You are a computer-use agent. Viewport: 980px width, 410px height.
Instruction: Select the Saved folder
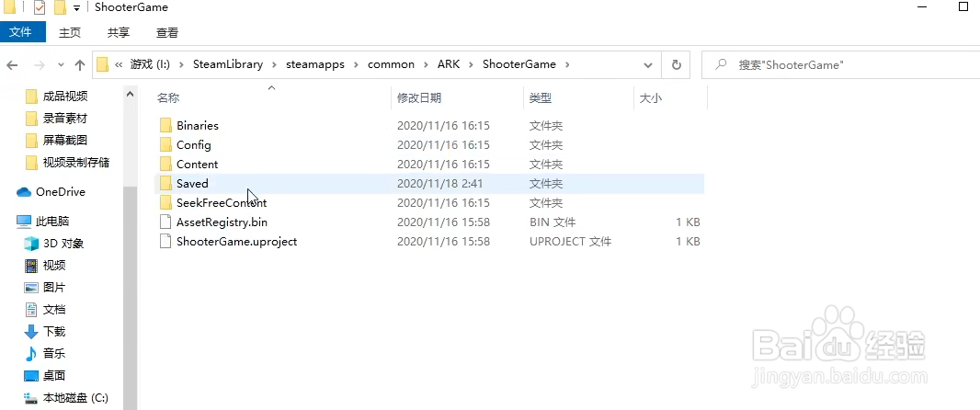[x=428, y=184]
